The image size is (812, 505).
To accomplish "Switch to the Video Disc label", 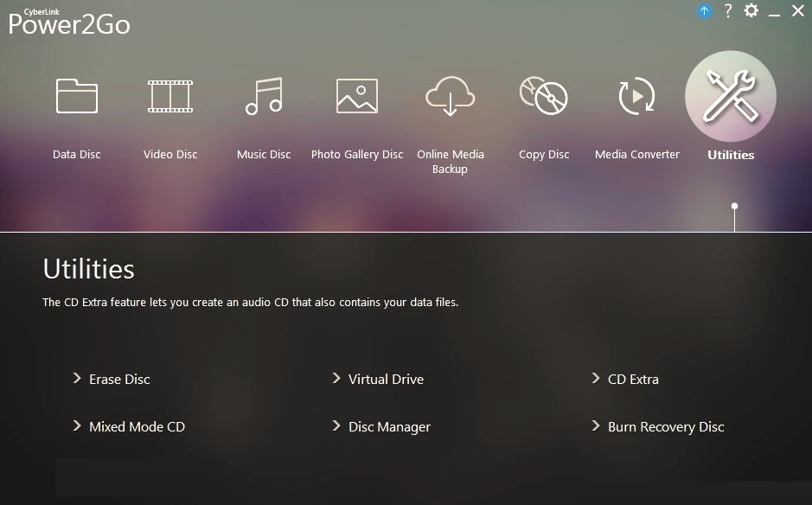I will 170,154.
